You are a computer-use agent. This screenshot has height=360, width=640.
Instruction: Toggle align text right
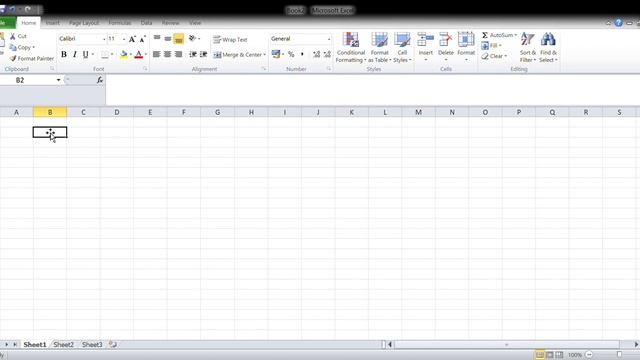pyautogui.click(x=179, y=54)
